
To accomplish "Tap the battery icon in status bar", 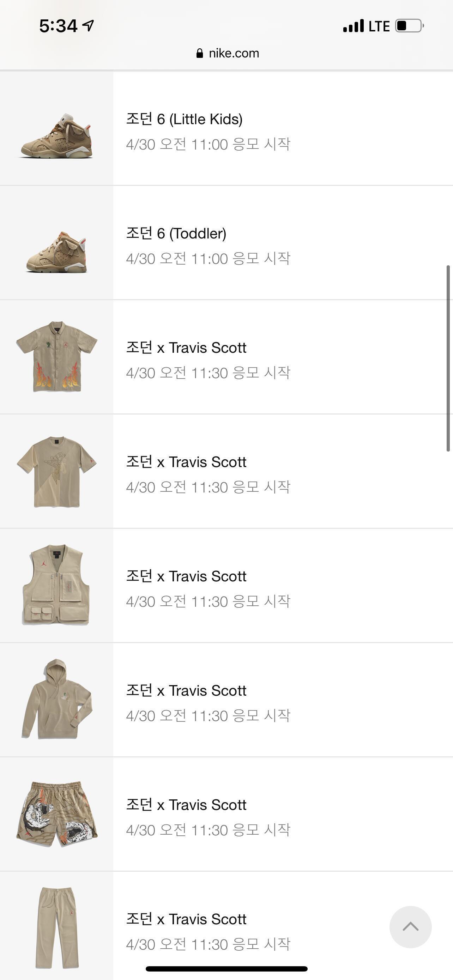I will click(410, 26).
